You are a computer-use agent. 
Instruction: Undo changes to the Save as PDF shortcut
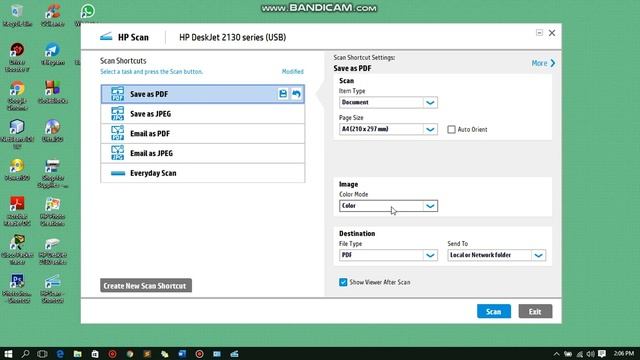(296, 94)
